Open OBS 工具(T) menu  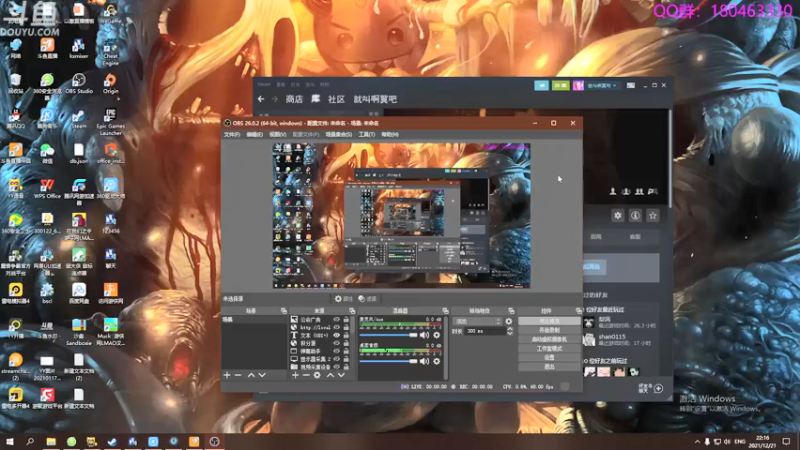[366, 135]
